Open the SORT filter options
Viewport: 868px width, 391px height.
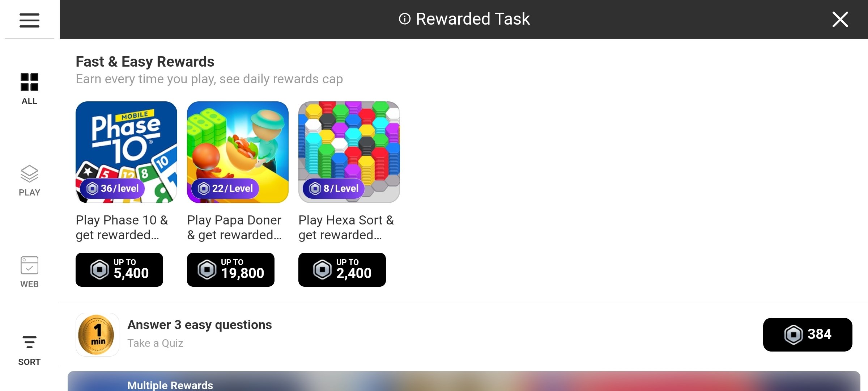click(29, 350)
